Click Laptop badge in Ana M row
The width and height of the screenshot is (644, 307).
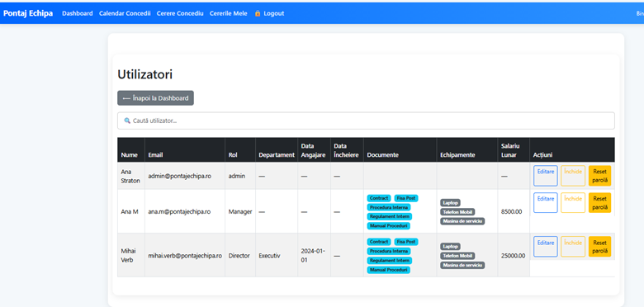451,203
